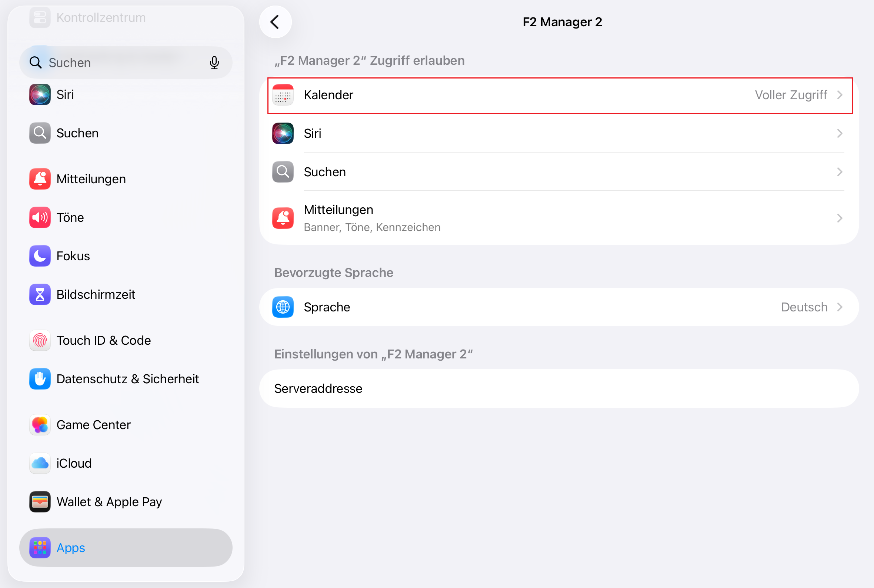The height and width of the screenshot is (588, 874).
Task: Expand the Siri access options
Action: tap(563, 134)
